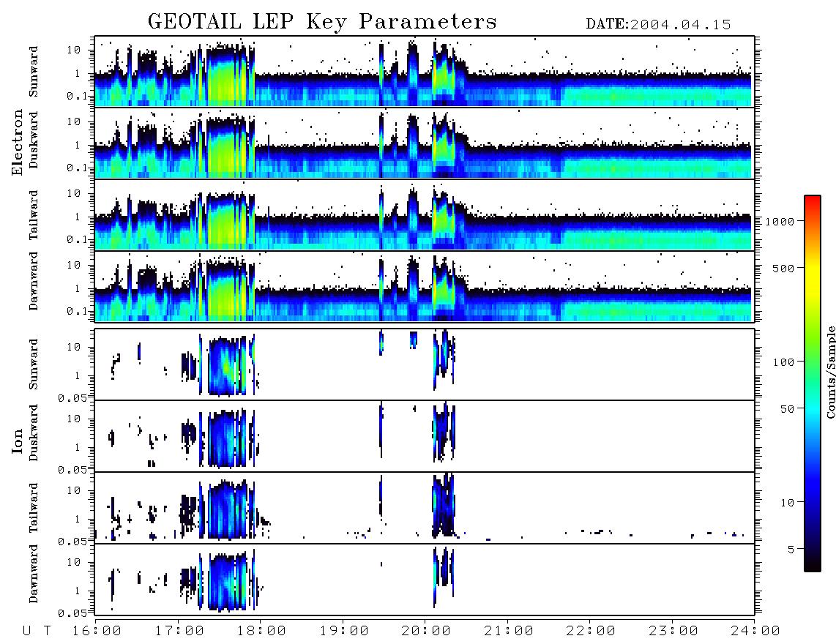
Task: Click the "18:00" time tick label
Action: pyautogui.click(x=261, y=632)
